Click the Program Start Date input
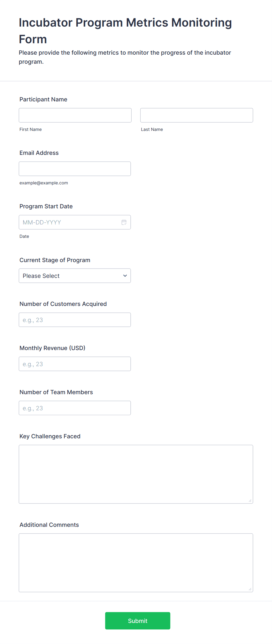This screenshot has width=272, height=644. click(75, 222)
